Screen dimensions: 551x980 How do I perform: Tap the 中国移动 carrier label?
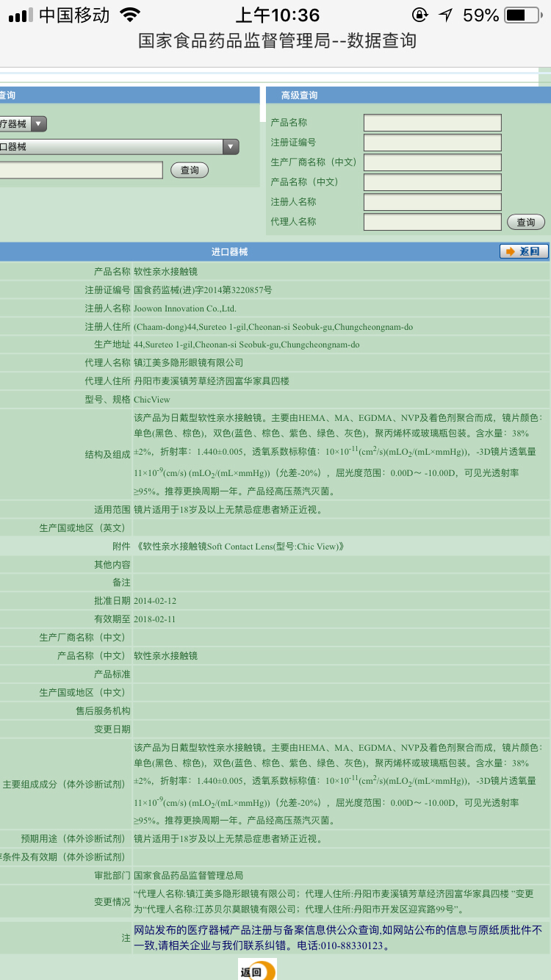tap(74, 15)
